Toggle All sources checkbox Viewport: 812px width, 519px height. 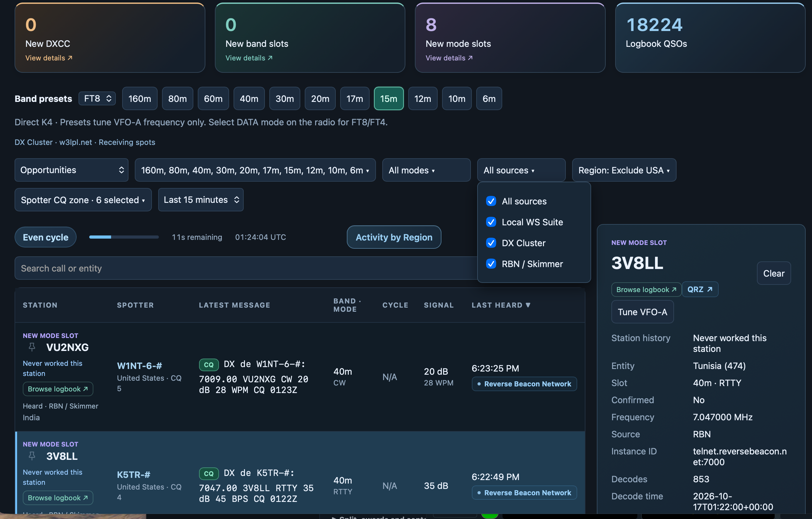click(491, 201)
